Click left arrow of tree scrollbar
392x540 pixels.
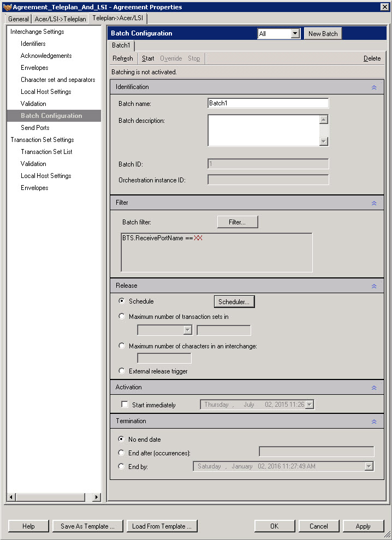(x=11, y=497)
